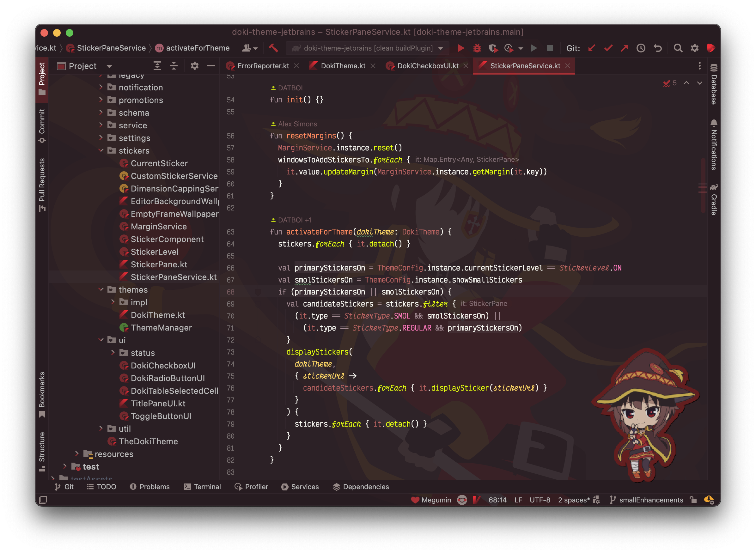This screenshot has width=756, height=553.
Task: Collapse the stickers folder
Action: tap(101, 150)
